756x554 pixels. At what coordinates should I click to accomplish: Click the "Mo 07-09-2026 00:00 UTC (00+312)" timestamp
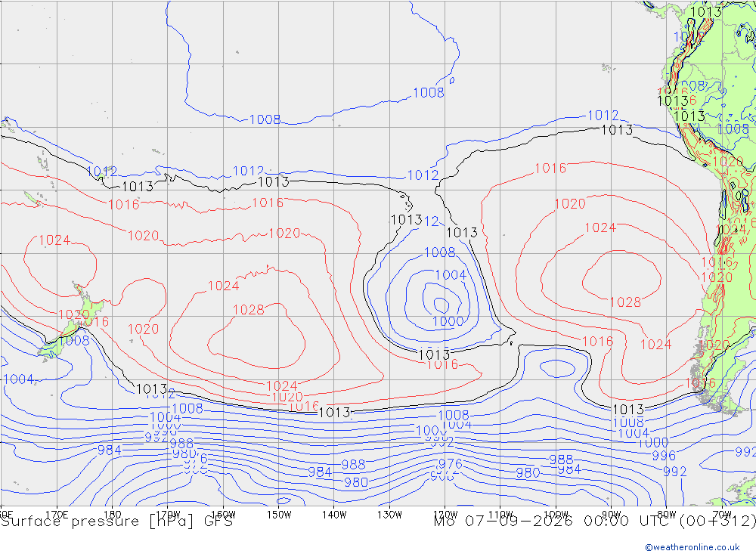pos(594,522)
